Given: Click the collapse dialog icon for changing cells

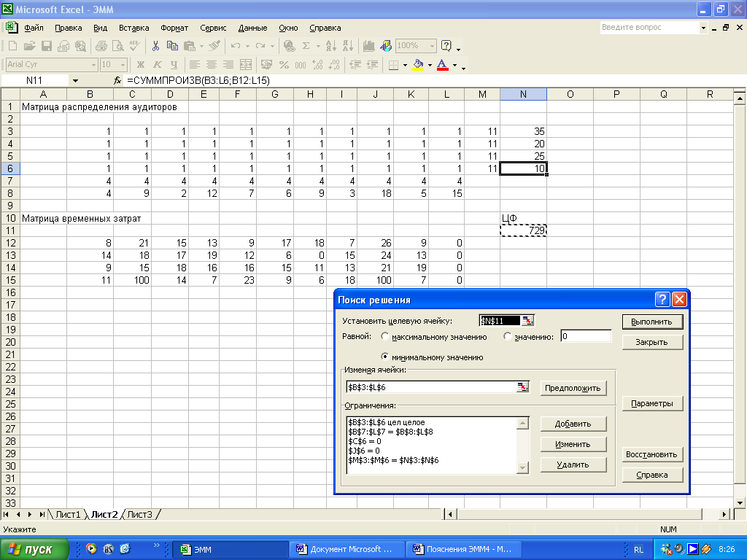Looking at the screenshot, I should tap(522, 387).
